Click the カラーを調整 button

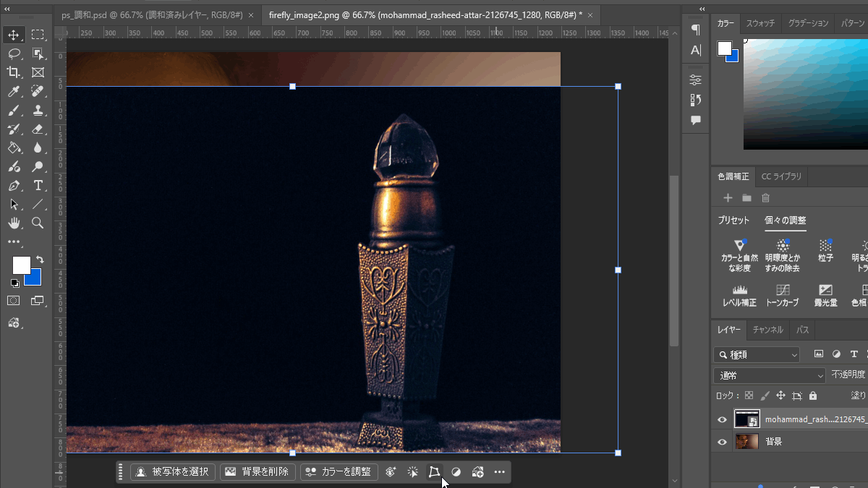coord(339,472)
